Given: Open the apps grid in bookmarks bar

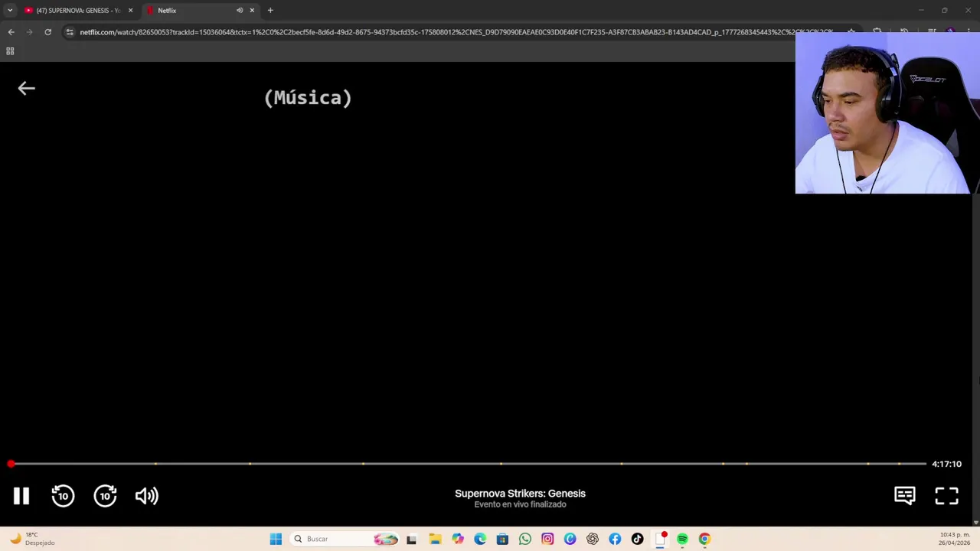Looking at the screenshot, I should [10, 51].
